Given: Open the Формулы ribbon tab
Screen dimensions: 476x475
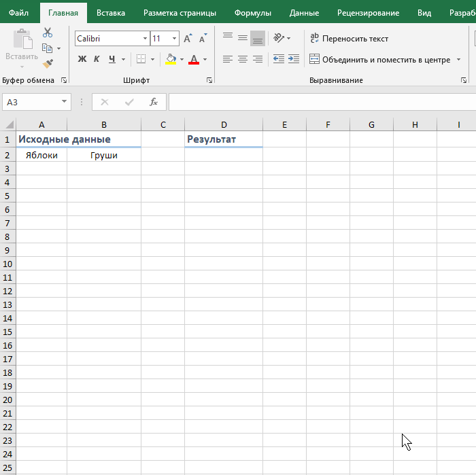Looking at the screenshot, I should click(x=252, y=13).
